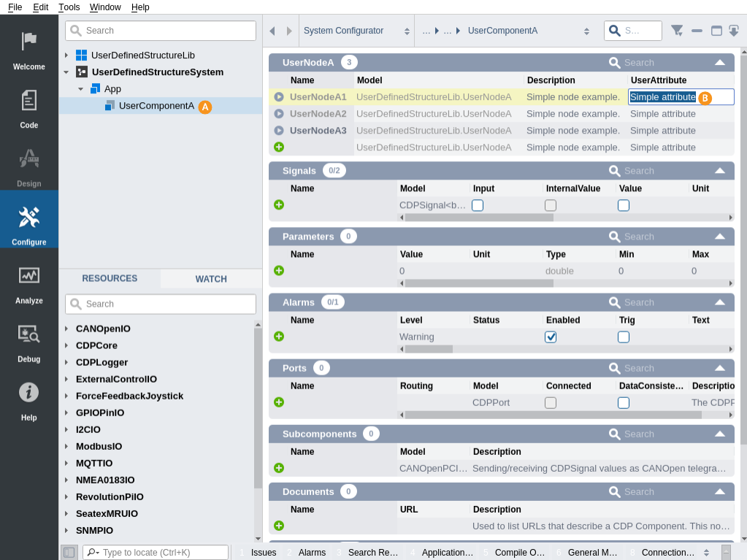
Task: Open the Tools menu
Action: tap(69, 7)
